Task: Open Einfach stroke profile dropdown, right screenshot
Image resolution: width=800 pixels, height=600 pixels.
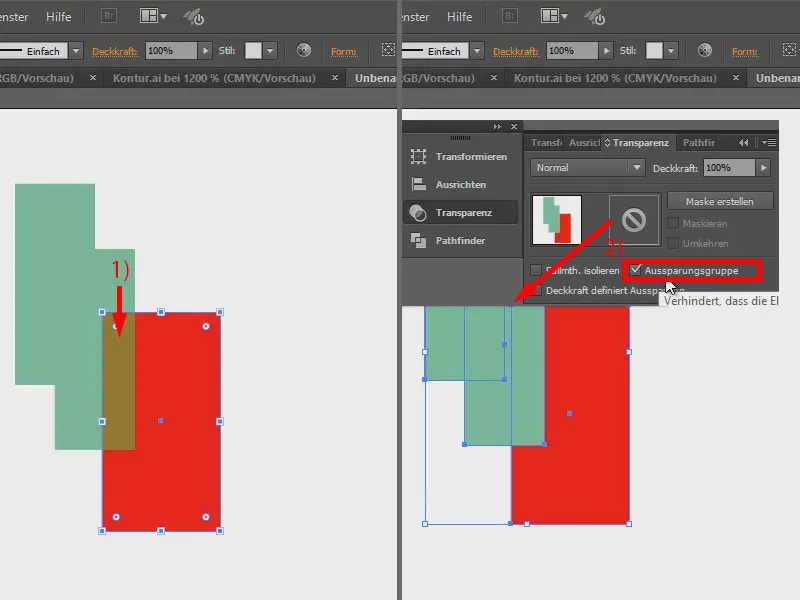Action: (477, 51)
